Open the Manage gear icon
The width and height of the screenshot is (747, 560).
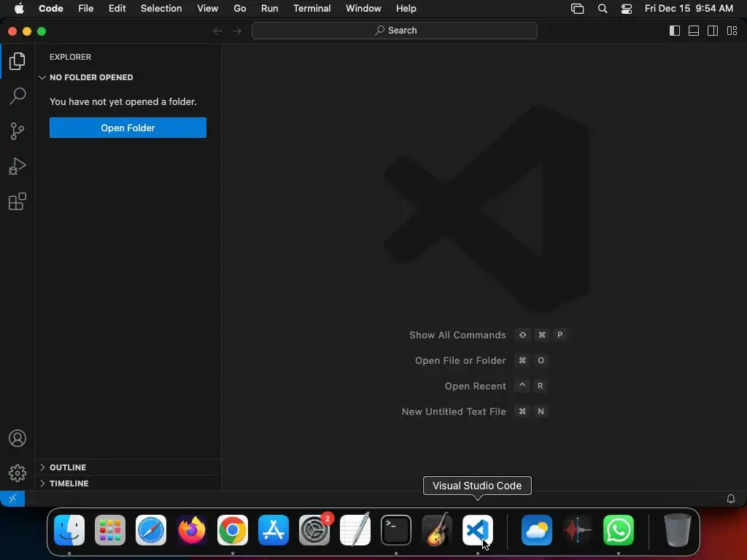[x=18, y=472]
